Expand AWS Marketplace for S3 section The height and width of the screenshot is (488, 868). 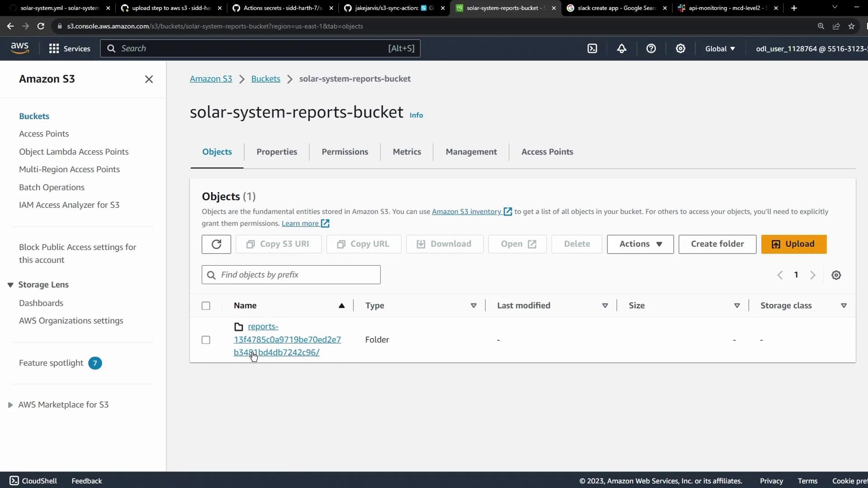point(10,405)
